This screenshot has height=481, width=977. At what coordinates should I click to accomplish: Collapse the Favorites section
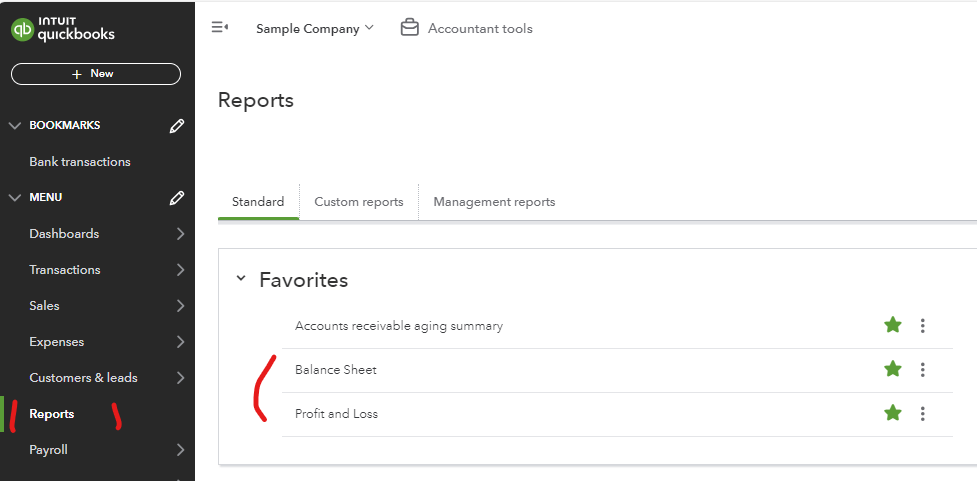[241, 279]
